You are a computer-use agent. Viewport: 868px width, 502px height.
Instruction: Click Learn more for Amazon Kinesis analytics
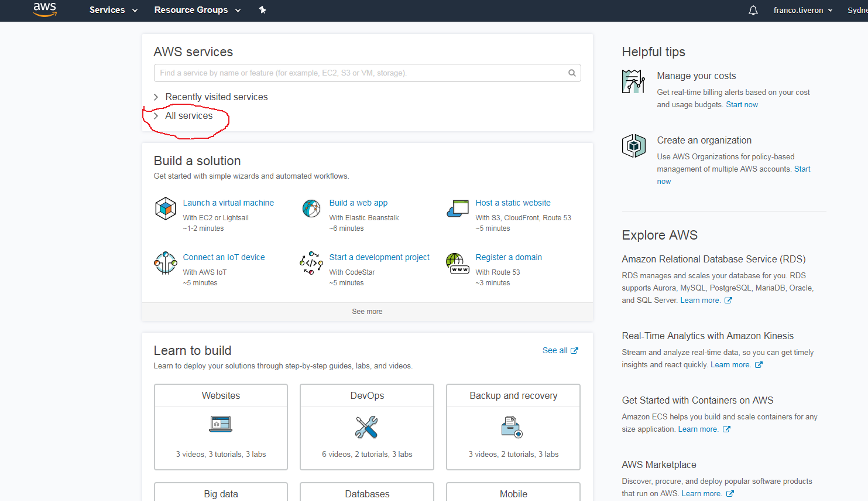tap(731, 365)
